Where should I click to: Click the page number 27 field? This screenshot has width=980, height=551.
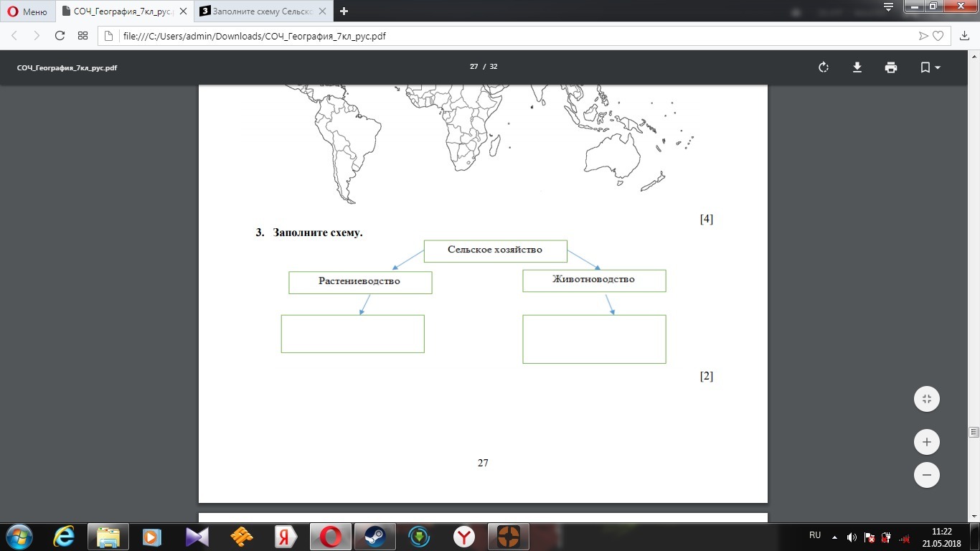point(473,67)
